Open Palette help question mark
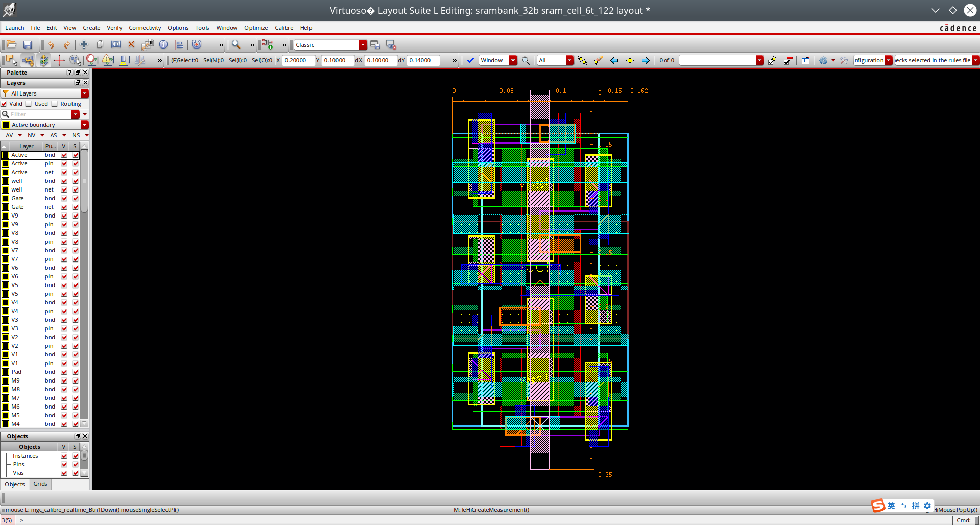The image size is (980, 525). click(70, 73)
